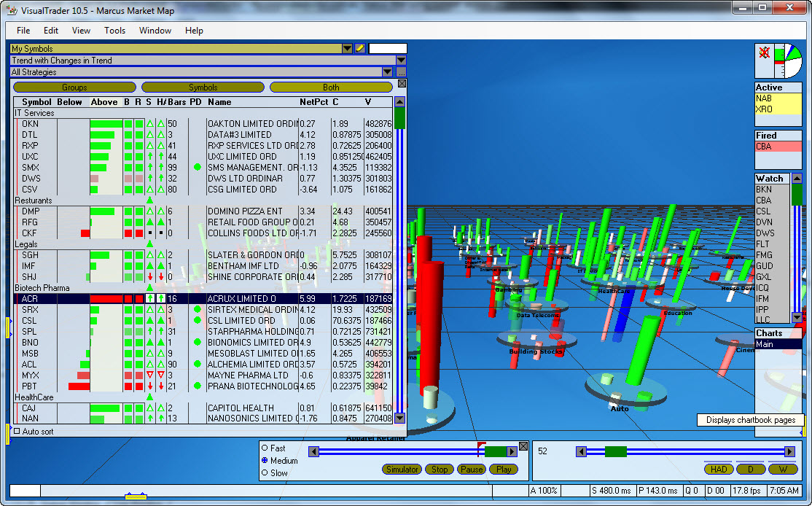Select the Slow speed radio button
Image resolution: width=812 pixels, height=506 pixels.
265,473
